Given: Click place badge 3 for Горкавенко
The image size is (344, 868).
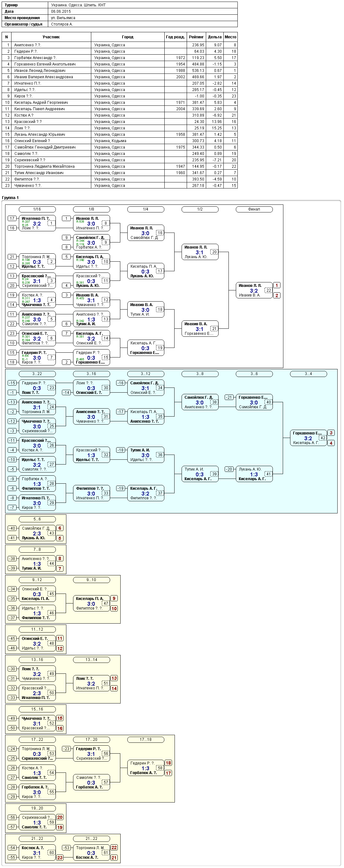Looking at the screenshot, I should click(331, 433).
